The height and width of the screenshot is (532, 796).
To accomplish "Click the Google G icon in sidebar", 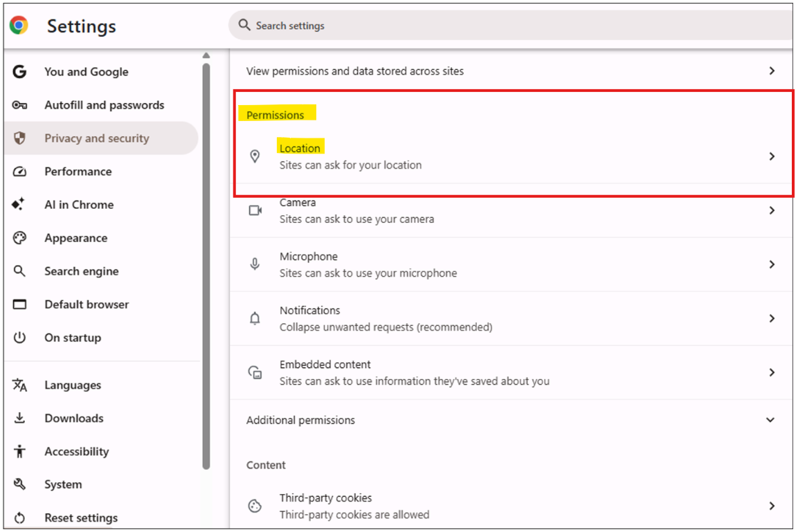I will point(19,71).
